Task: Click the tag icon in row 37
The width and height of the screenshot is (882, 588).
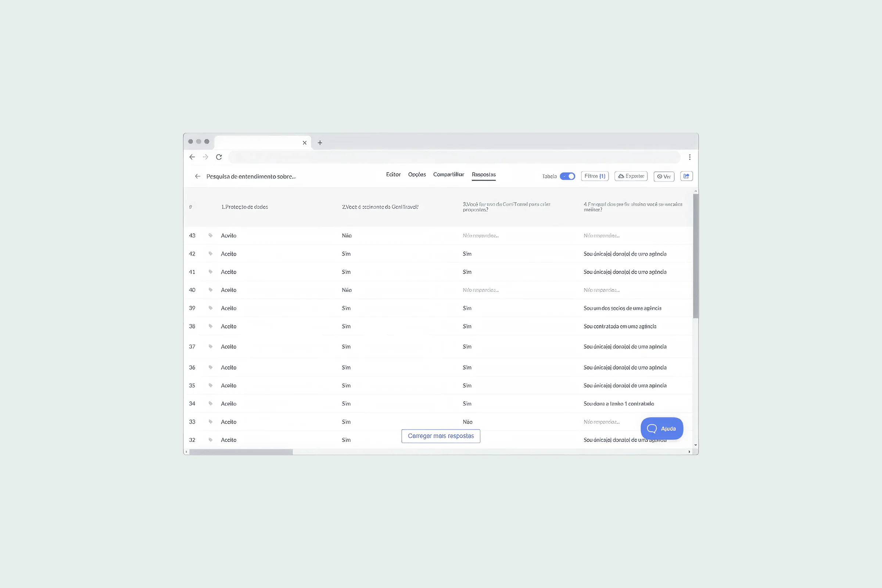Action: click(x=210, y=347)
